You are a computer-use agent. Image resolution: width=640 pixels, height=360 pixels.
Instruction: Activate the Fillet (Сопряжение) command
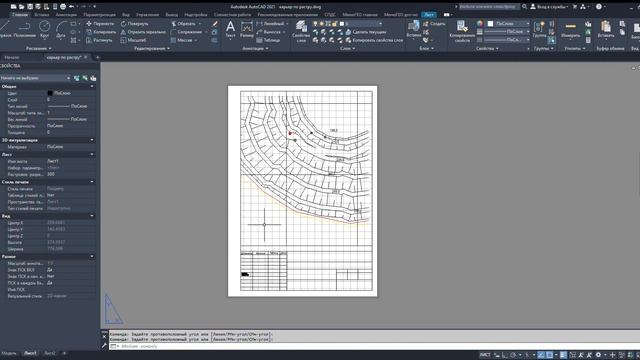point(187,32)
